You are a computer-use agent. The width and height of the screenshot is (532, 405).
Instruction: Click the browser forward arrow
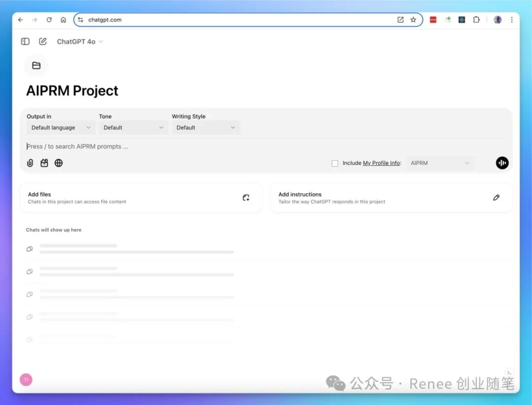(x=34, y=20)
